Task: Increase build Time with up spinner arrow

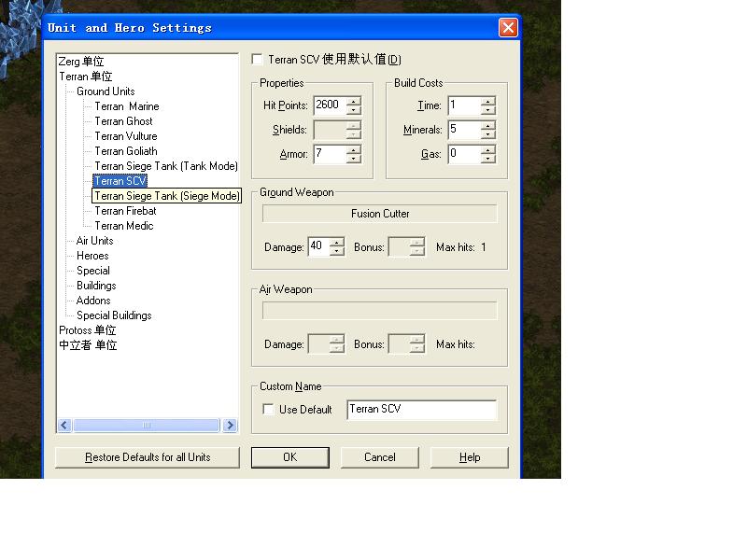Action: coord(487,101)
